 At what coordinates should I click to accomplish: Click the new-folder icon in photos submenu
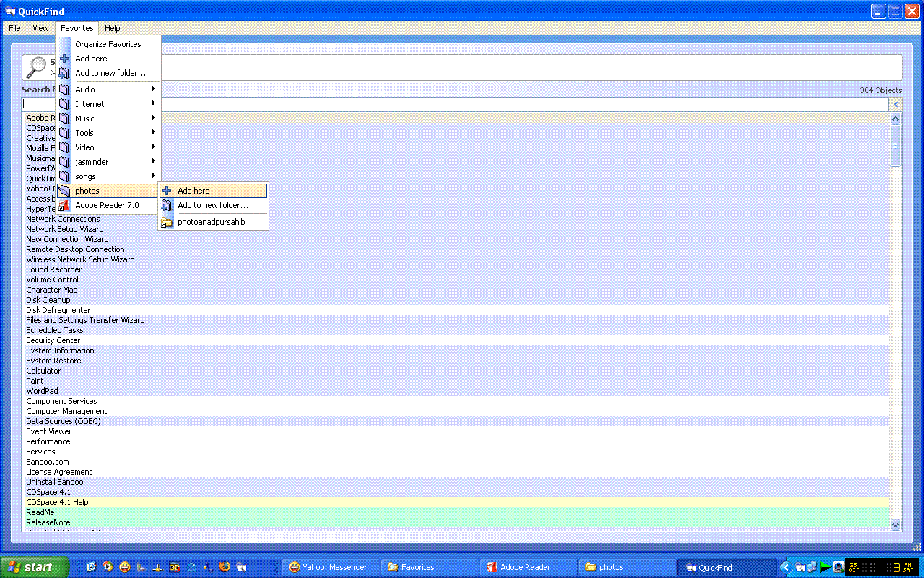pyautogui.click(x=167, y=205)
